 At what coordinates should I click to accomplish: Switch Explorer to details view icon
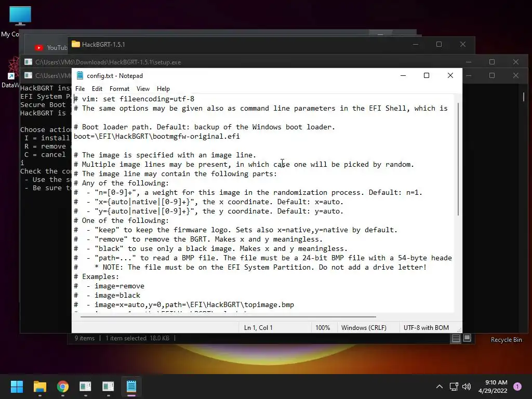pos(456,338)
